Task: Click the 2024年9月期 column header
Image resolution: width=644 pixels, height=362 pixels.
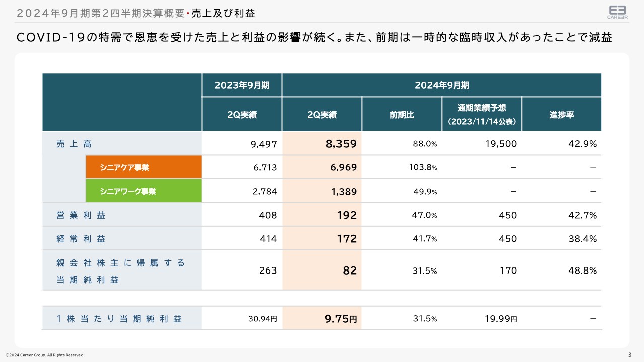Action: pyautogui.click(x=441, y=85)
